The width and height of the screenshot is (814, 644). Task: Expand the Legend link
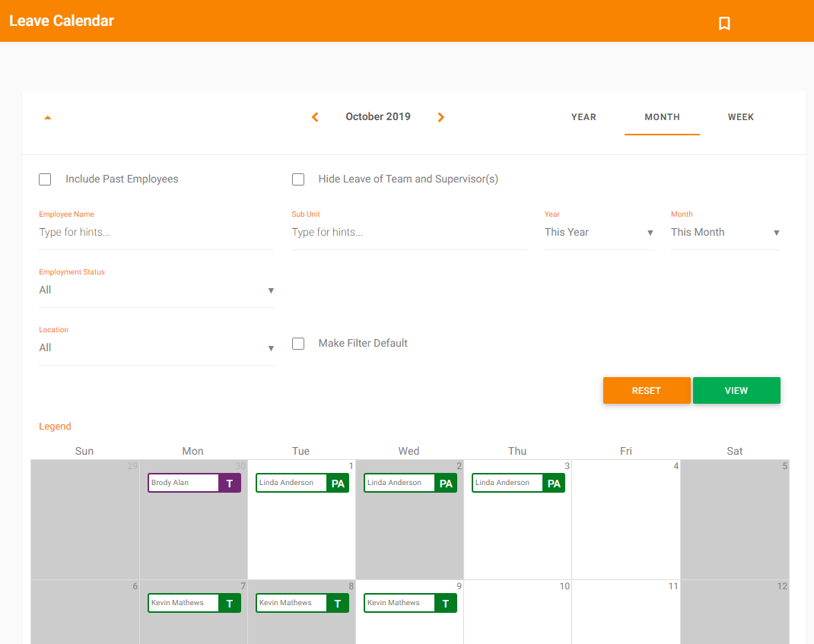pos(55,426)
